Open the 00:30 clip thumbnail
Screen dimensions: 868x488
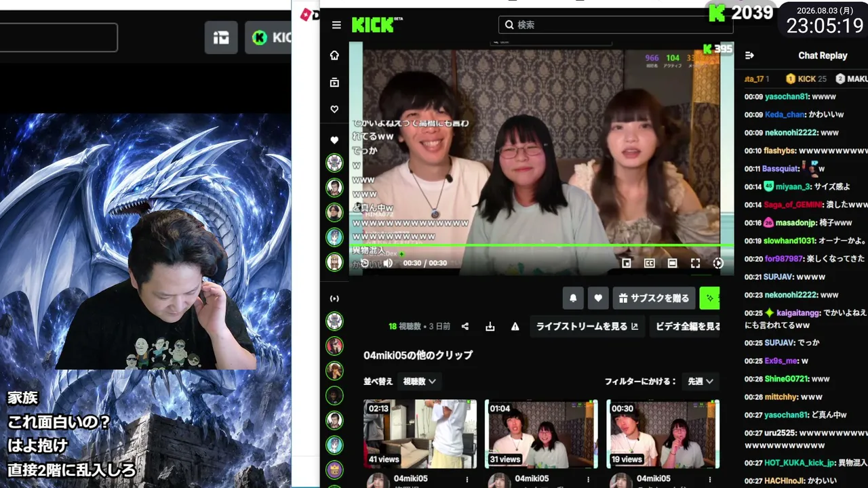click(x=663, y=434)
